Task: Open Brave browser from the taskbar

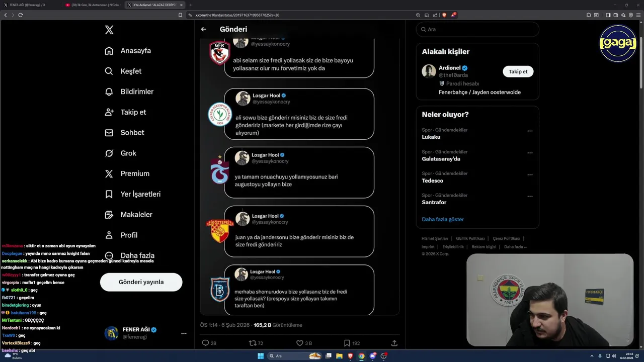Action: tap(350, 356)
